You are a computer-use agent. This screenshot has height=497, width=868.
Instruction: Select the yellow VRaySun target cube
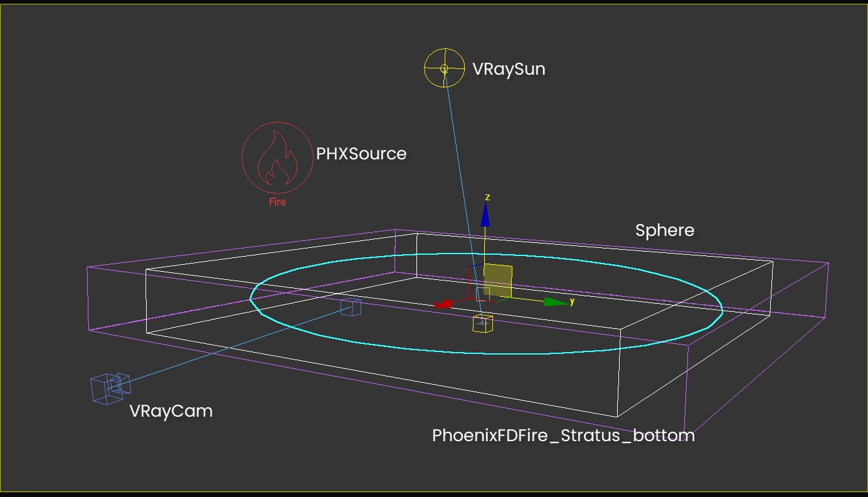click(x=482, y=324)
